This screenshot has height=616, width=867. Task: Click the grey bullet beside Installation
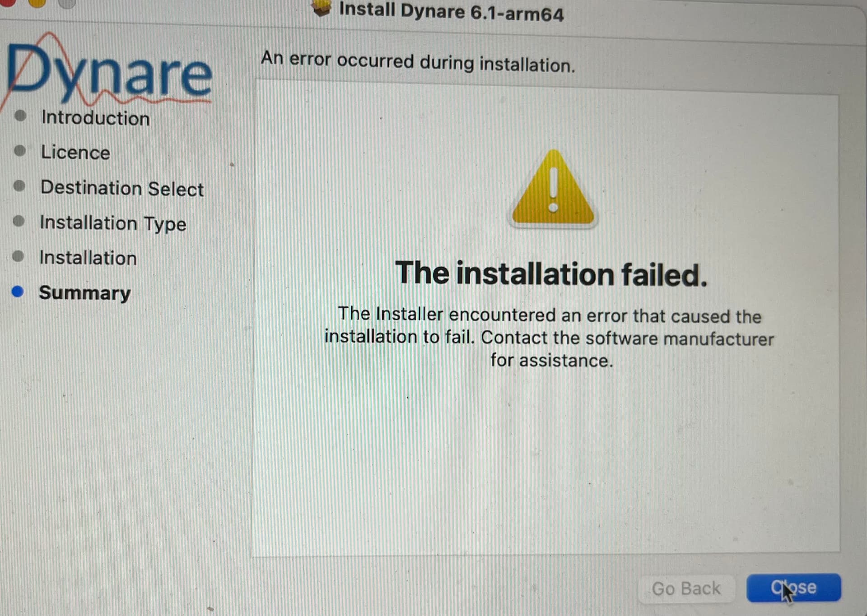pyautogui.click(x=18, y=256)
